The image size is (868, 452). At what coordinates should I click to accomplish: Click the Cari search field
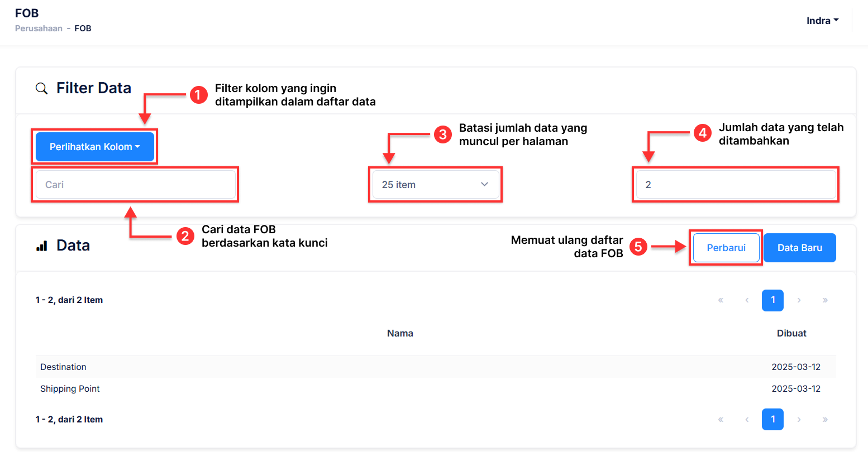(x=135, y=185)
